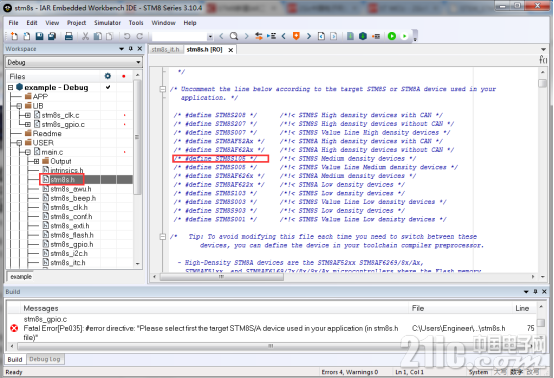Compile the current file
The height and width of the screenshot is (378, 554).
point(350,36)
